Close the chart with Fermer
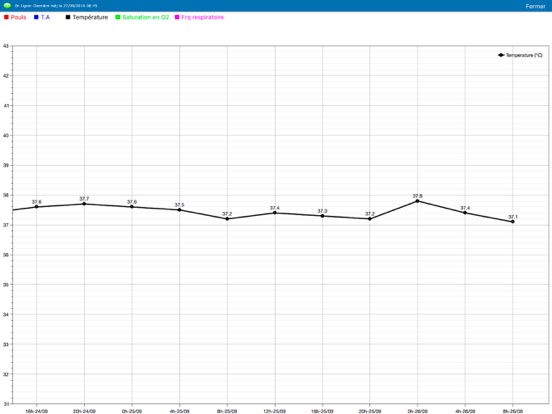 click(535, 6)
